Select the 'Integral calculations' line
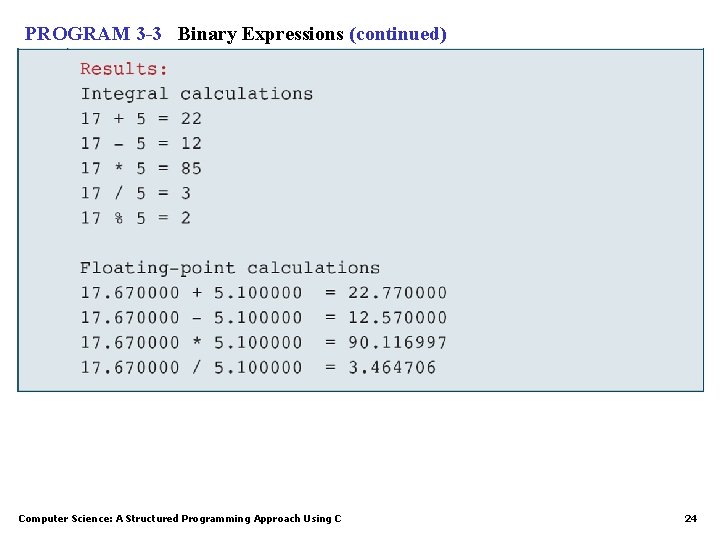The width and height of the screenshot is (720, 540). point(197,94)
